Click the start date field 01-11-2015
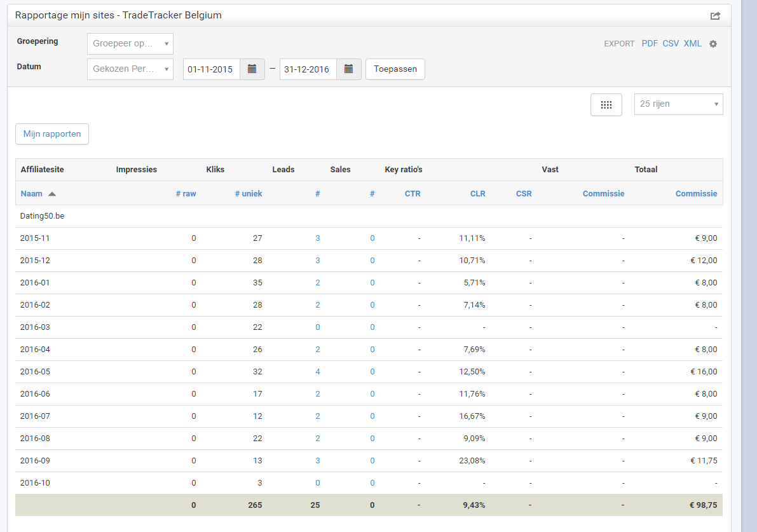This screenshot has width=757, height=532. pos(212,69)
